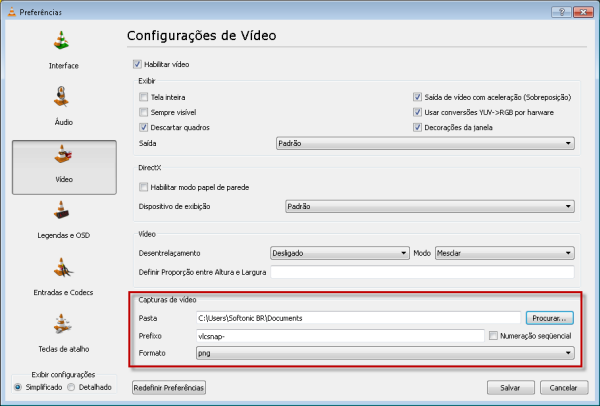Open Teclas de atalho icon

[x=63, y=326]
